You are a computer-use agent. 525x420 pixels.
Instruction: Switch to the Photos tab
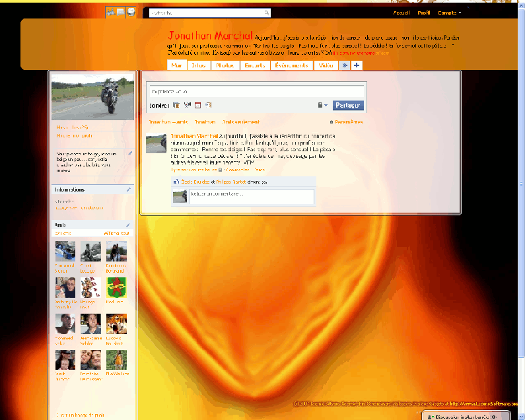[x=225, y=65]
